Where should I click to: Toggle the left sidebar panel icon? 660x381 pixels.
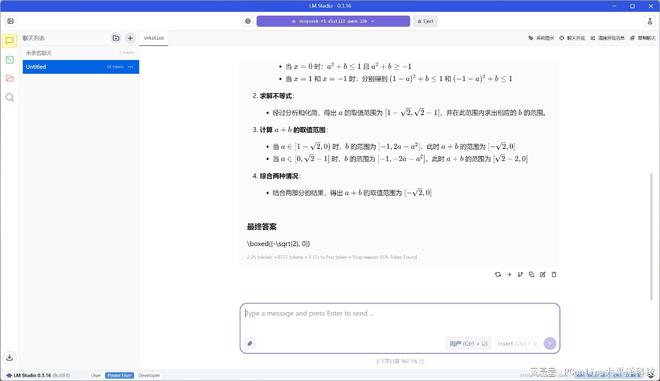point(11,21)
